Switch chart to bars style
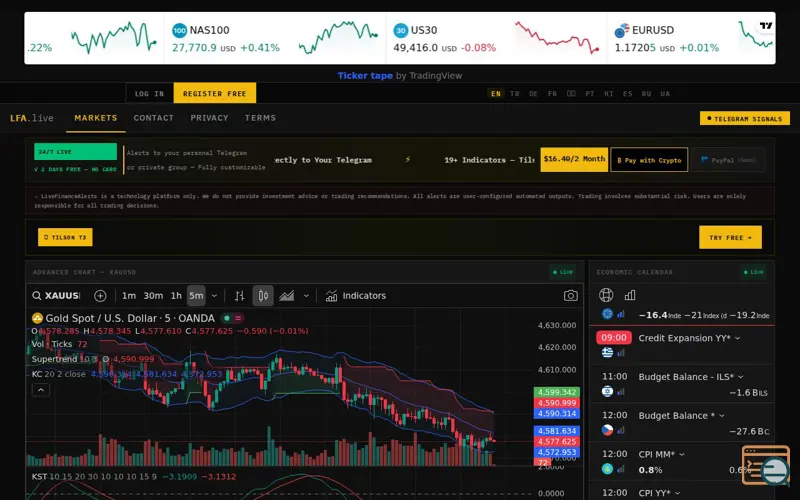Screen dimensions: 800x500 239,295
